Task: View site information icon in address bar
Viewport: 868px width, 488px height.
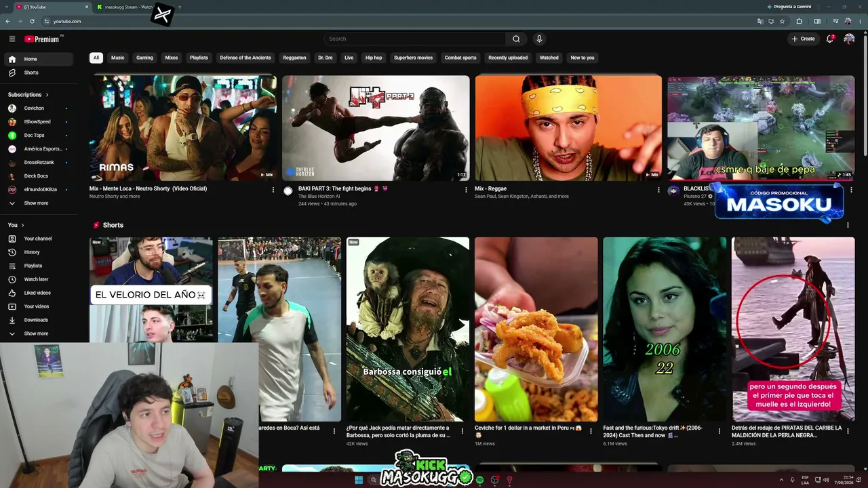Action: point(46,21)
